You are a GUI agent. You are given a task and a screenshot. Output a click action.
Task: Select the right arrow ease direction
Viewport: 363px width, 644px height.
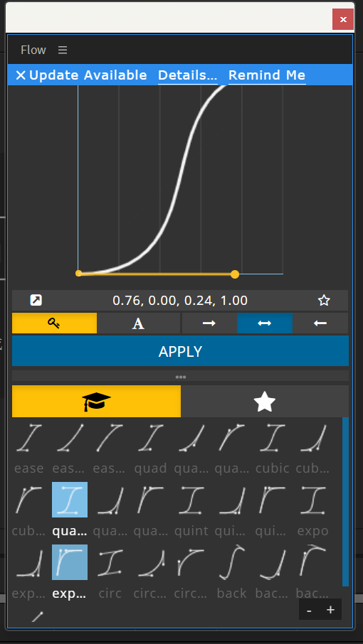coord(209,323)
